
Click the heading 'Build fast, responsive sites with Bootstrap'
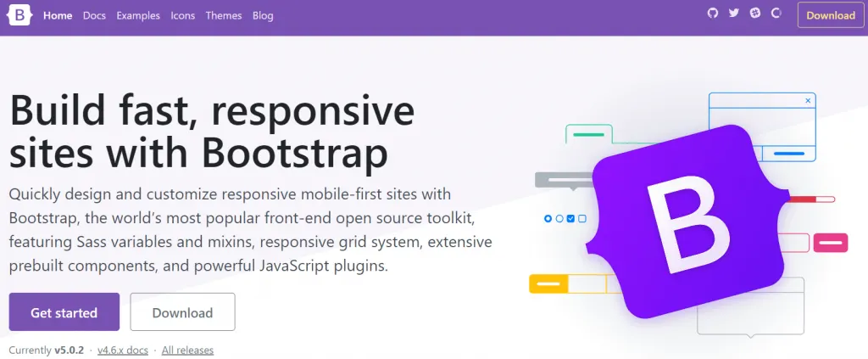coord(212,132)
